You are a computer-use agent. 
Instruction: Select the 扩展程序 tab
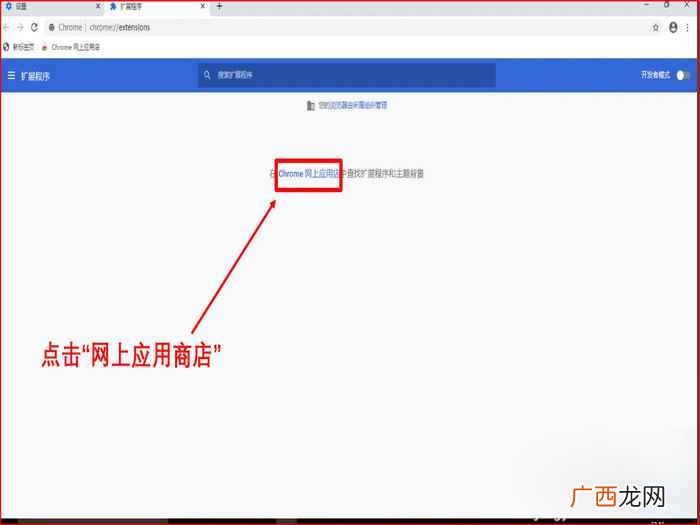tap(157, 6)
